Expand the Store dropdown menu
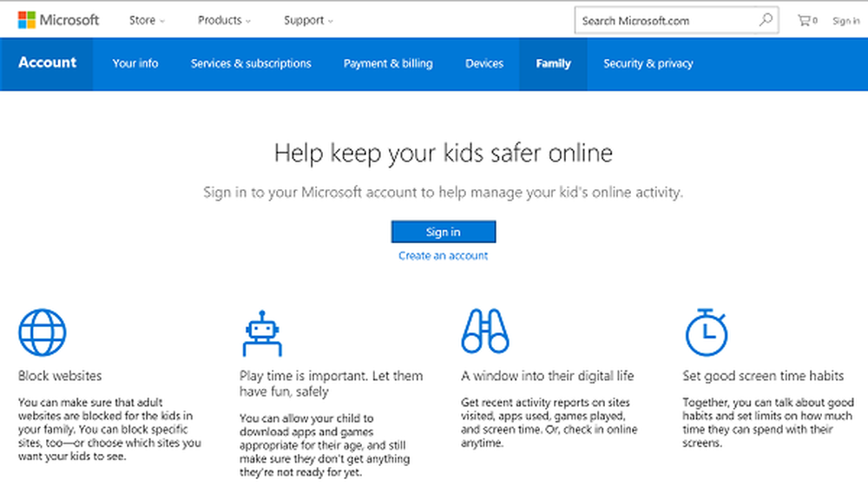The width and height of the screenshot is (868, 486). (147, 21)
